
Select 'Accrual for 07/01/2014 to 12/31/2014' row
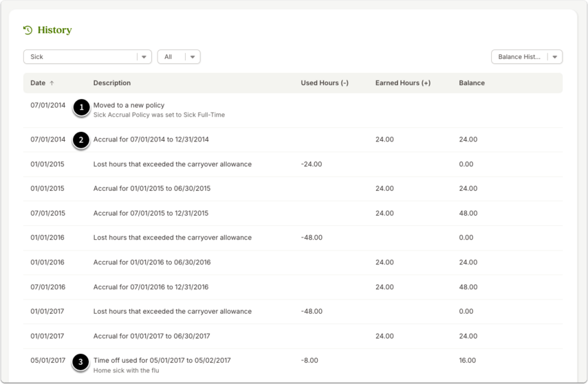(x=293, y=139)
